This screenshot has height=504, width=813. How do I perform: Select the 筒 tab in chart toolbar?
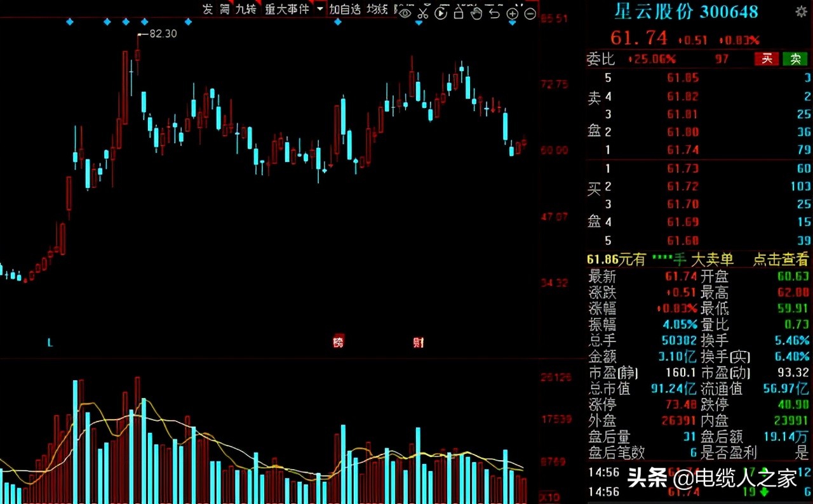tap(225, 9)
